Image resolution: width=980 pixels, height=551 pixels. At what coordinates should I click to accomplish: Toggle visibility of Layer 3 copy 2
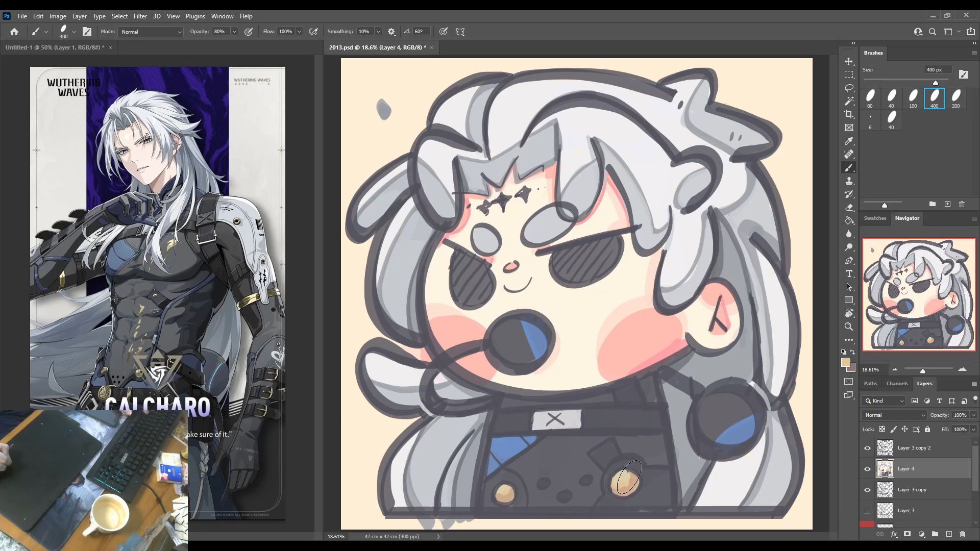pos(867,448)
